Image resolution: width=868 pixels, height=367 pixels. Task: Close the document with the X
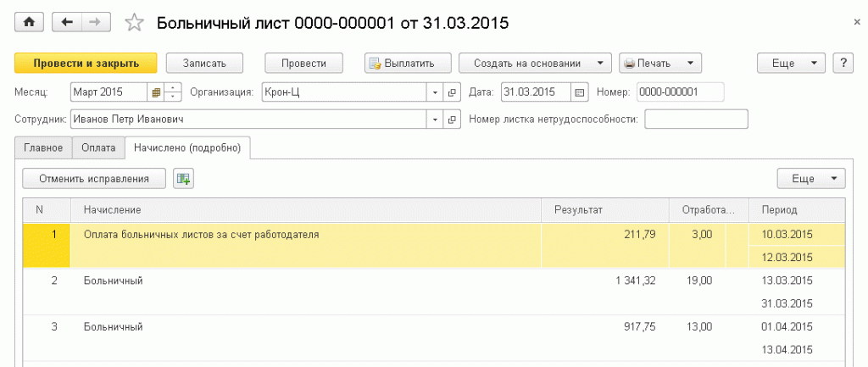pyautogui.click(x=857, y=21)
